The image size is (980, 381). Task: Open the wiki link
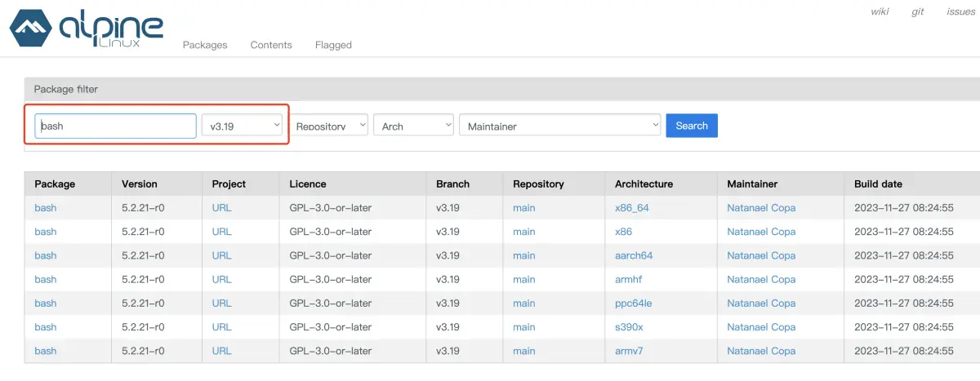(880, 11)
